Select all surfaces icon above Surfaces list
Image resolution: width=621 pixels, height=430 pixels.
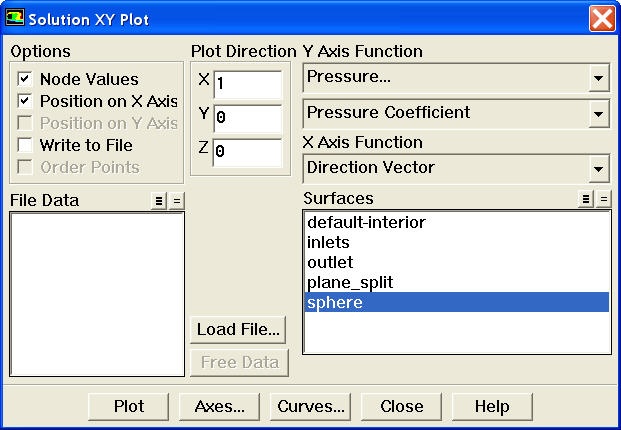click(x=586, y=199)
